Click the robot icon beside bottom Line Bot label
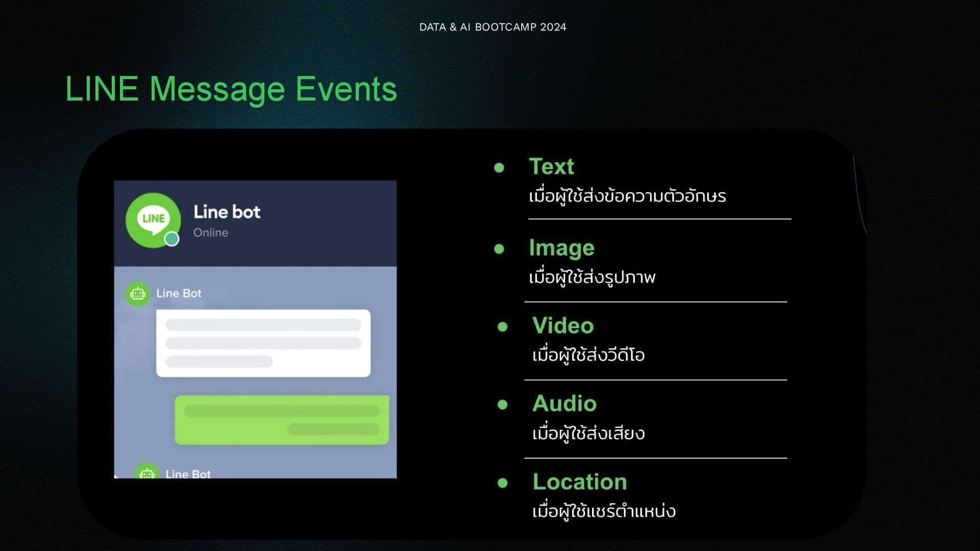 (147, 471)
